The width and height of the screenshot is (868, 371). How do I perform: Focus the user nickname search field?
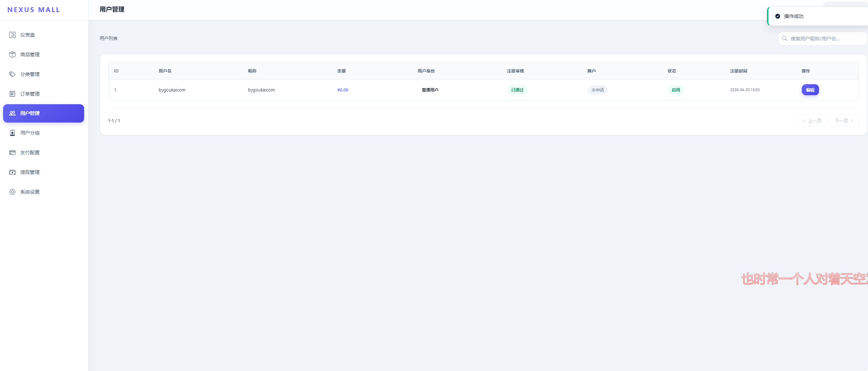[822, 39]
